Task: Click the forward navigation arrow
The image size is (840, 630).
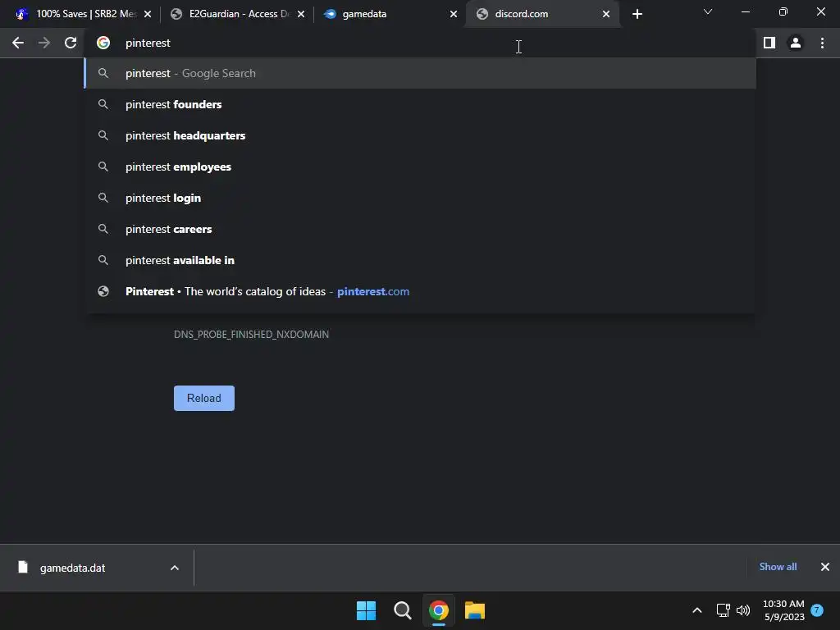Action: coord(44,43)
